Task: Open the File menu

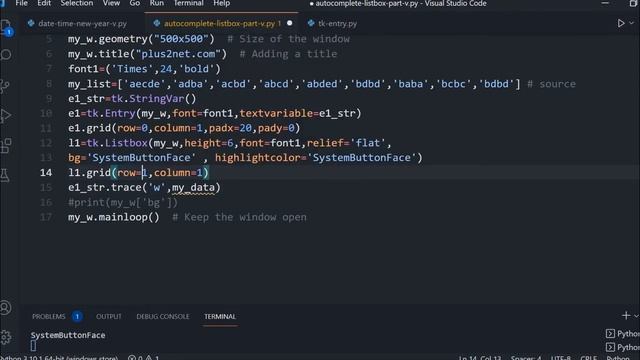Action: (x=21, y=3)
